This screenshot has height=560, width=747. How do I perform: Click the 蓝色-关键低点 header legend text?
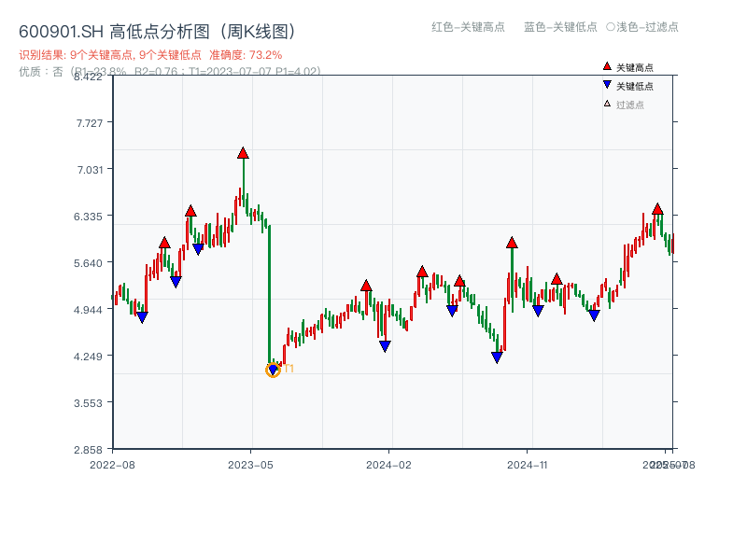560,27
